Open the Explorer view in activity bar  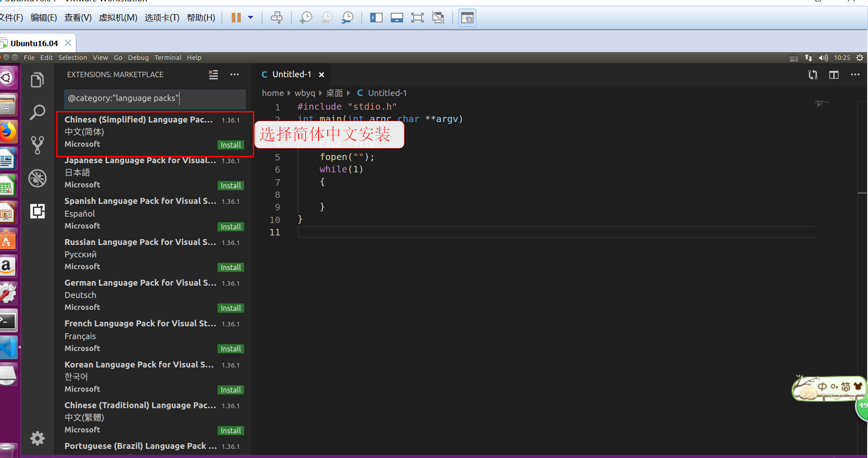point(37,80)
